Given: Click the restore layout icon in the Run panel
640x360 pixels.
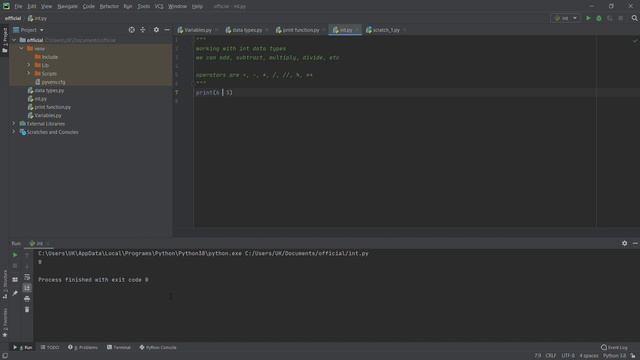Looking at the screenshot, I should [x=15, y=280].
